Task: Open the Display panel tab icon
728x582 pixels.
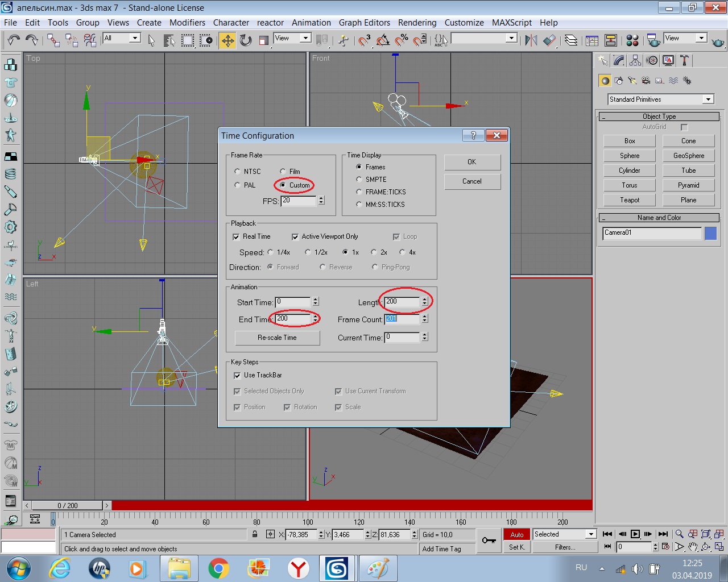Action: click(668, 60)
